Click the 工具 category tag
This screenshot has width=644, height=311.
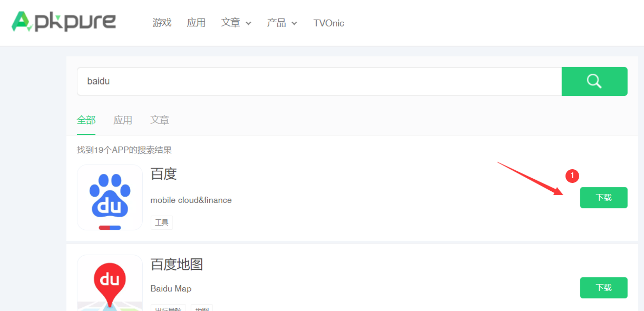pos(162,222)
